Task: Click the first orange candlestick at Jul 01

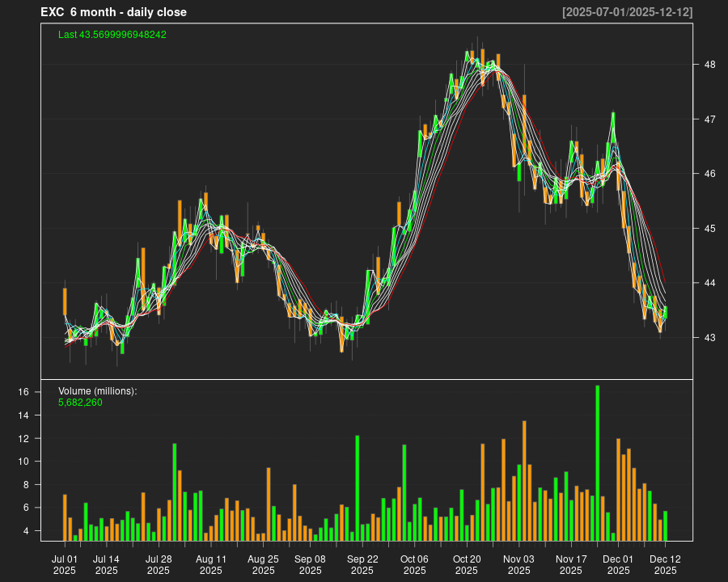Action: coord(65,302)
